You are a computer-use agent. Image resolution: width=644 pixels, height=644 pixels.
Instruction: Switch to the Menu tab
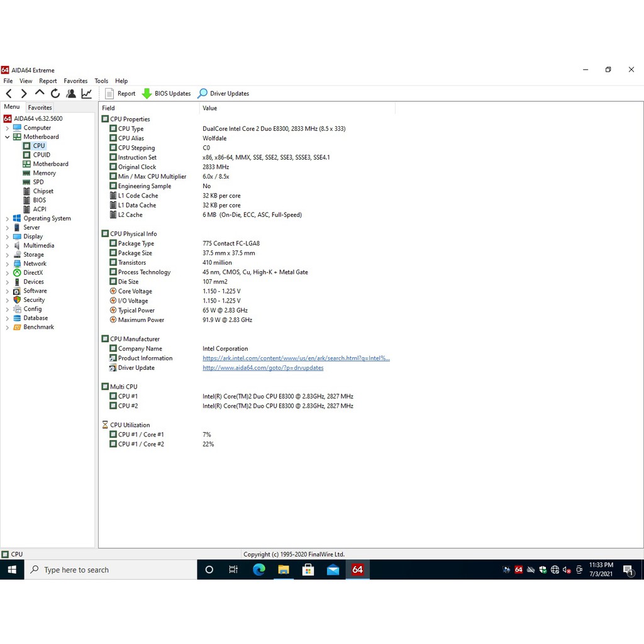[x=12, y=107]
